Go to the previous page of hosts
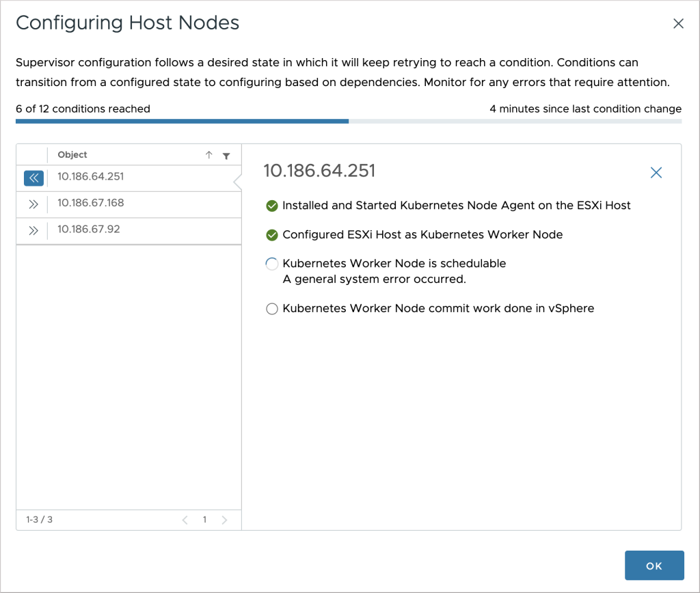700x593 pixels. pyautogui.click(x=185, y=520)
